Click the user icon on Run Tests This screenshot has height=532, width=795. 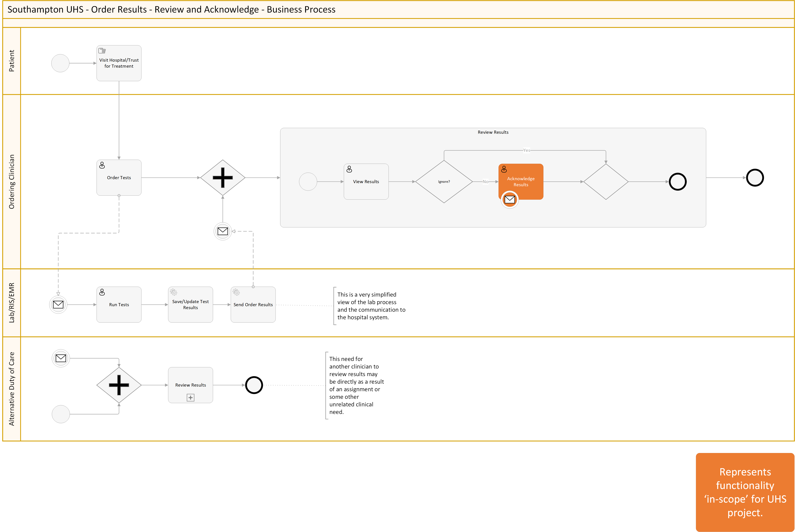[x=102, y=292]
